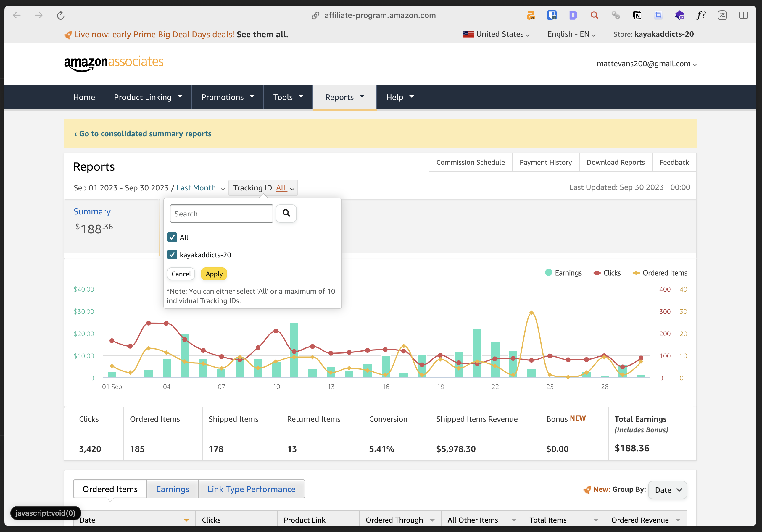Uncheck the 'All' tracking ID checkbox

click(x=172, y=237)
